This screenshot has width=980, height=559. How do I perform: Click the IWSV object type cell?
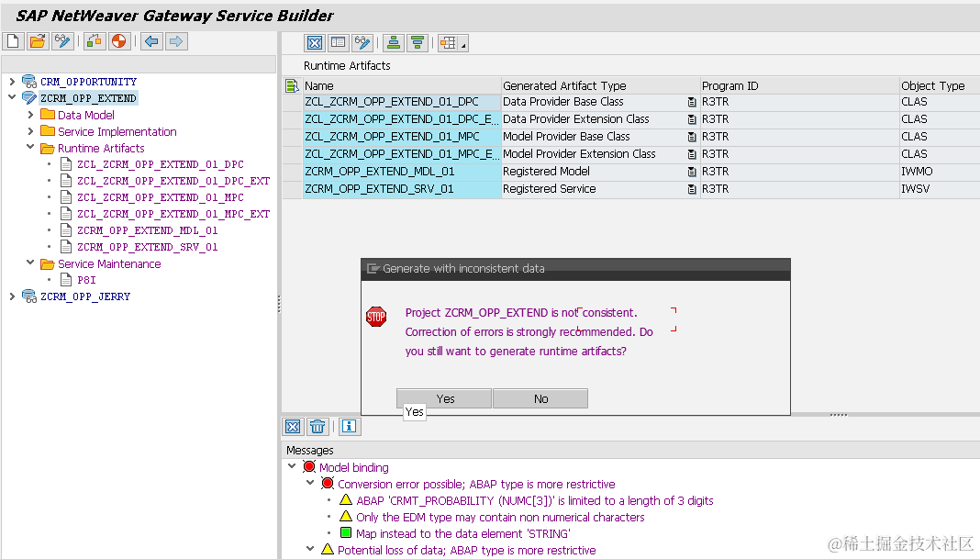click(x=940, y=189)
